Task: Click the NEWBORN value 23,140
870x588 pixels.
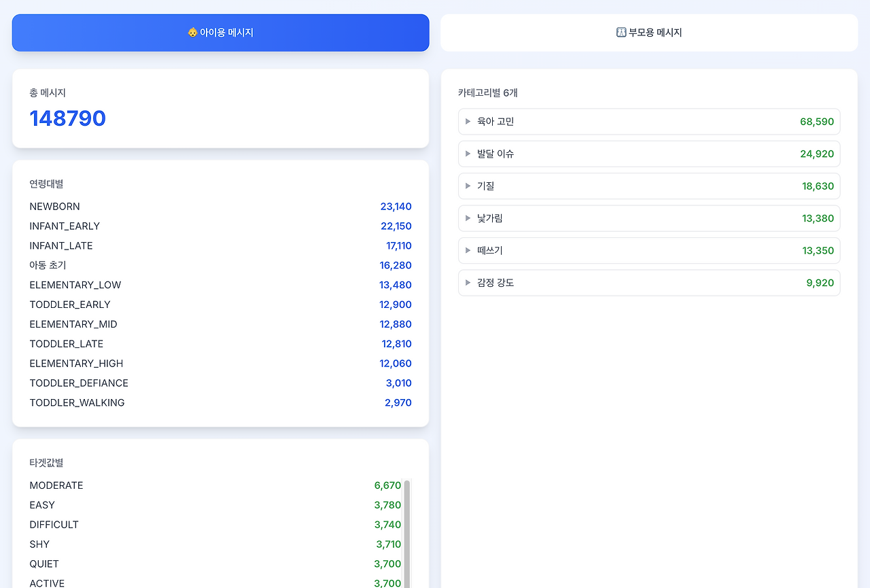Action: point(396,207)
